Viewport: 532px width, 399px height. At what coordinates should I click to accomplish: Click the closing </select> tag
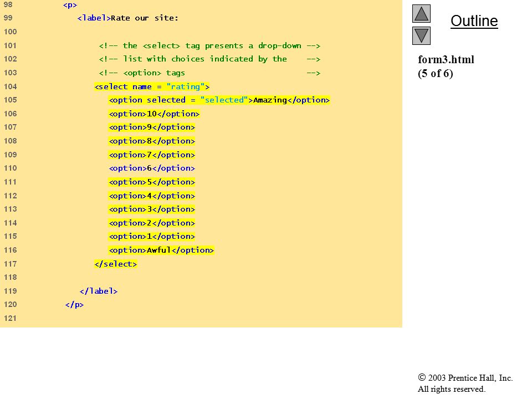pyautogui.click(x=116, y=264)
